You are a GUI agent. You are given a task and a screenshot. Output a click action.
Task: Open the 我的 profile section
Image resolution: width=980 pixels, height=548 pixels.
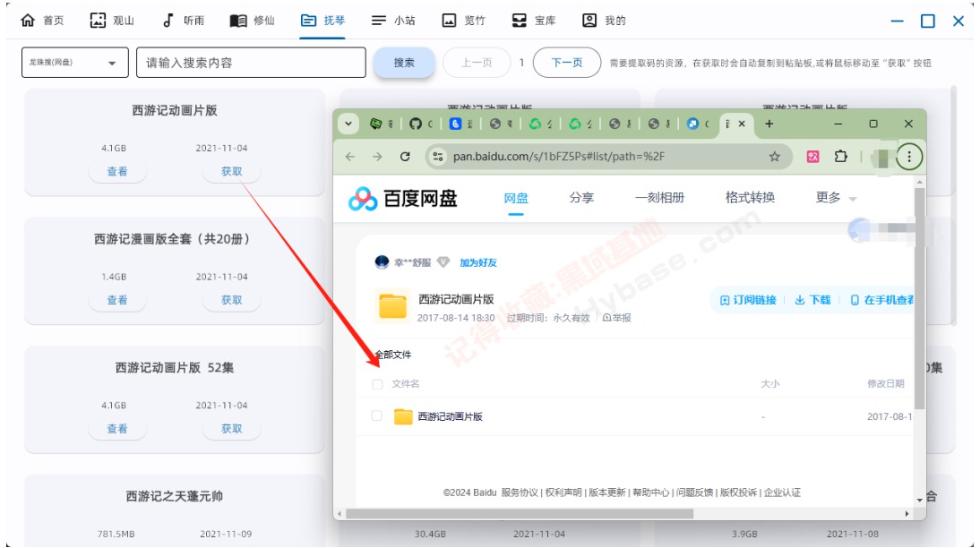[604, 20]
